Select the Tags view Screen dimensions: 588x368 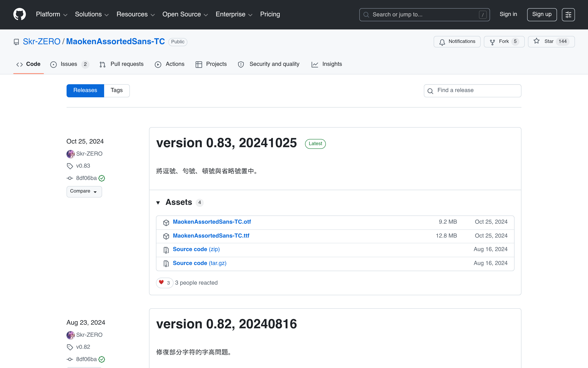click(117, 91)
